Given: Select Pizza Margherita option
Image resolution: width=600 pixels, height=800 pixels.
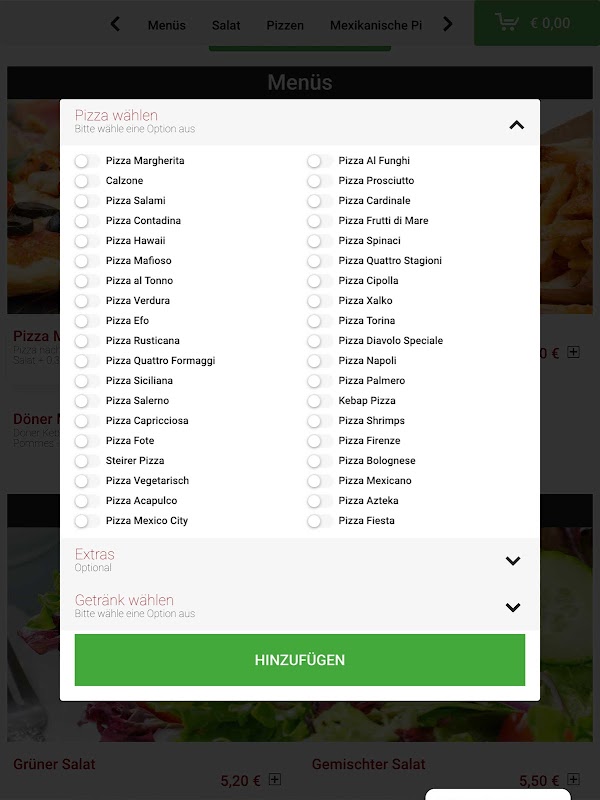Looking at the screenshot, I should 88,161.
